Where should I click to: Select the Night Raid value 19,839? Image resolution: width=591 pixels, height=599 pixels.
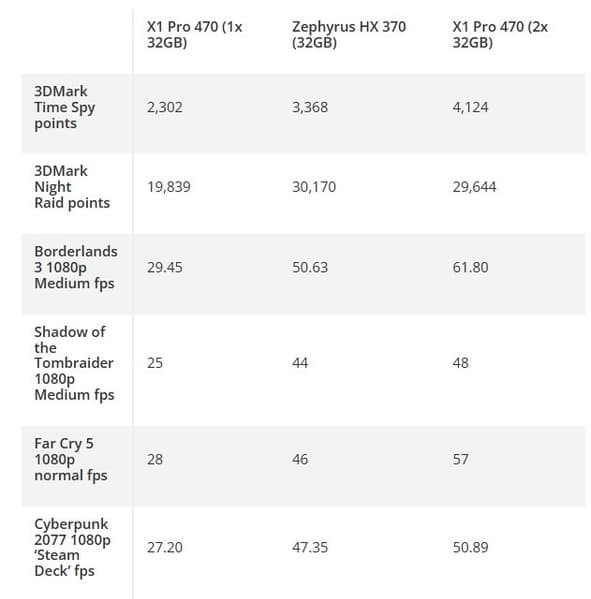click(169, 187)
